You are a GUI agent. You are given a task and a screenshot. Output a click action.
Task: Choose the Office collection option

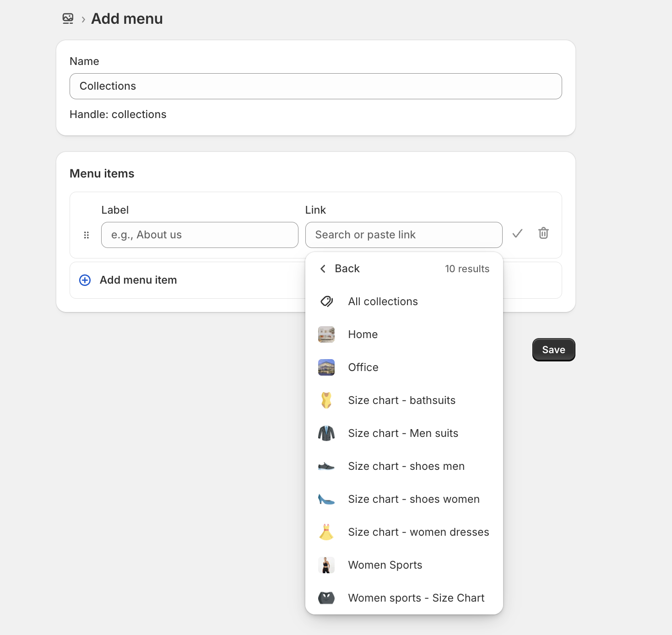[363, 367]
